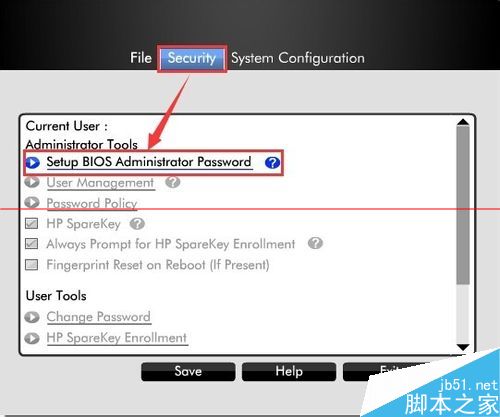Screen dimensions: 500x417
Task: Click the Save button
Action: [x=188, y=372]
